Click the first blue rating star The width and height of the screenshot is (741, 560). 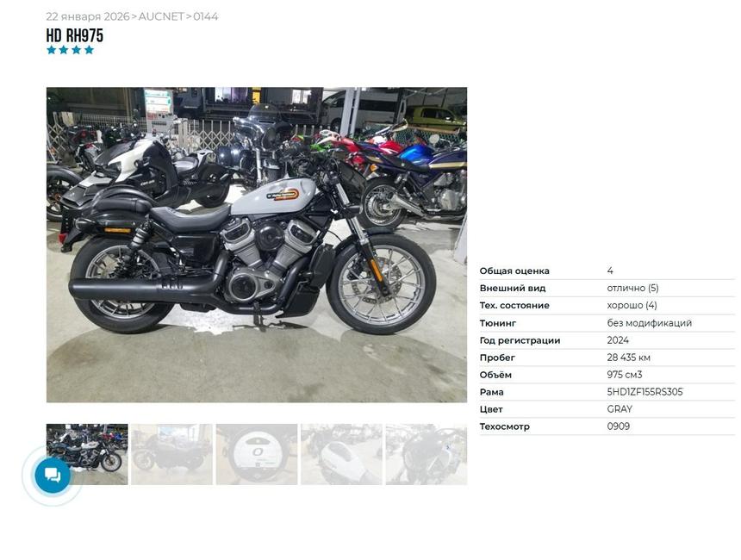click(x=51, y=50)
